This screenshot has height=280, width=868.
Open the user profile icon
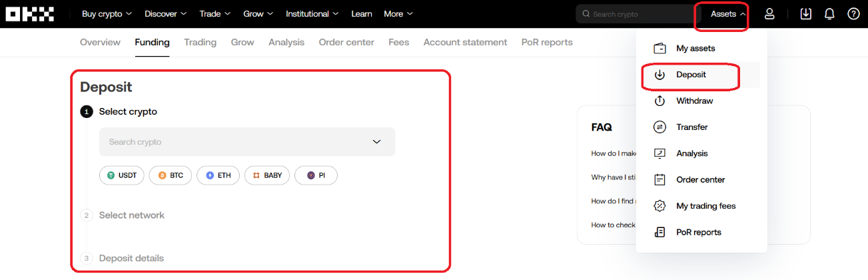point(769,14)
